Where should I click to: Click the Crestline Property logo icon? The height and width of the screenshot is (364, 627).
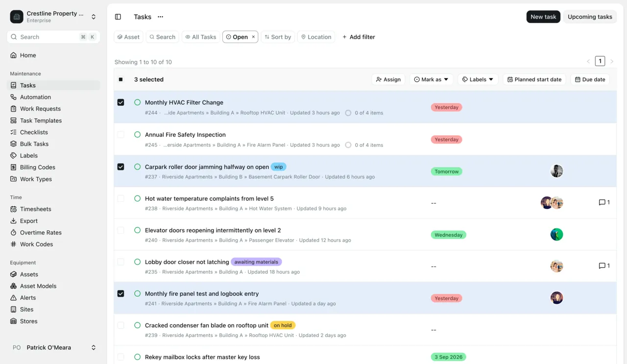click(x=17, y=17)
